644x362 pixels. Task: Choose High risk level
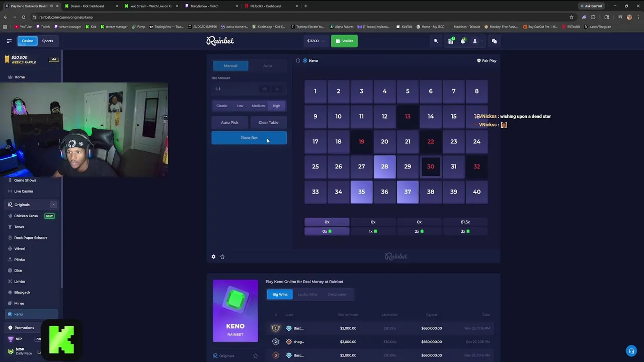tap(276, 106)
